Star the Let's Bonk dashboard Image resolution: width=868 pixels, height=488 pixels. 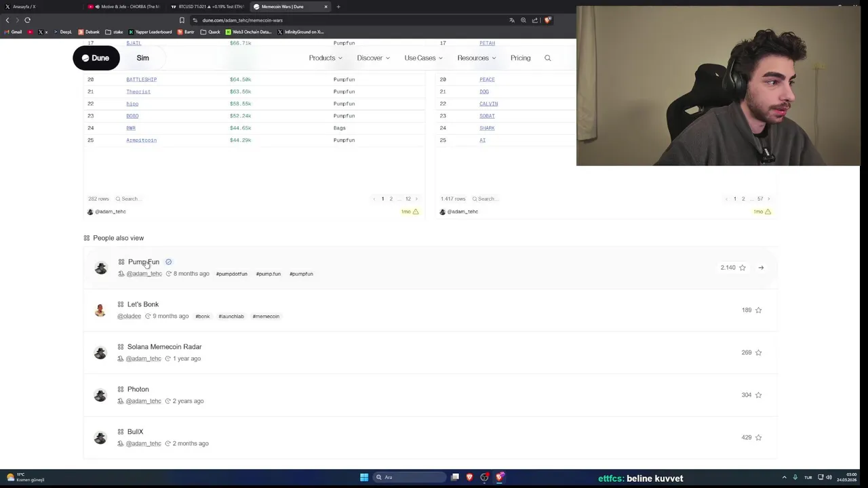click(758, 310)
